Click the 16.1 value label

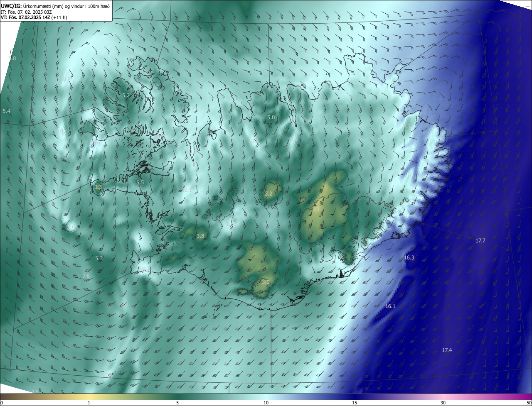[x=390, y=306]
